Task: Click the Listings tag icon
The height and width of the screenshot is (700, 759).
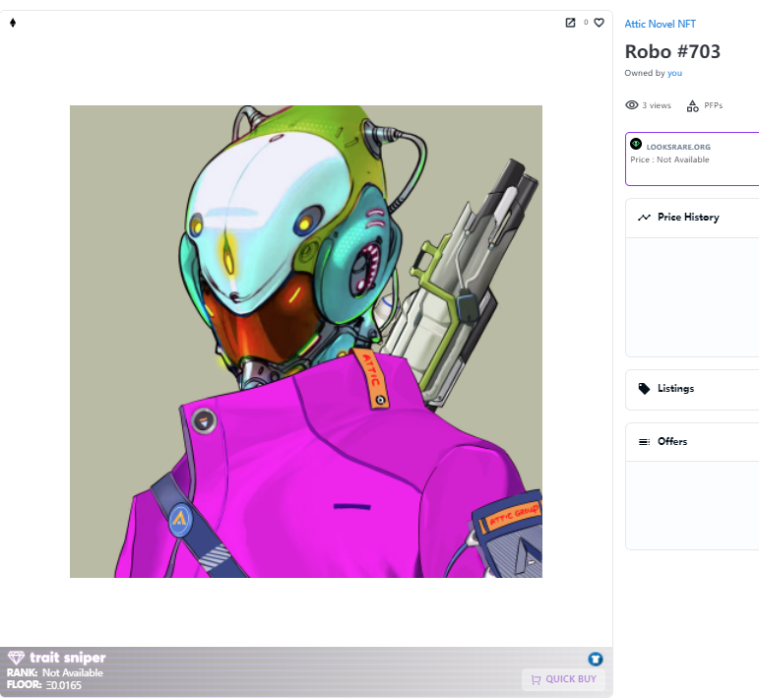Action: click(644, 389)
